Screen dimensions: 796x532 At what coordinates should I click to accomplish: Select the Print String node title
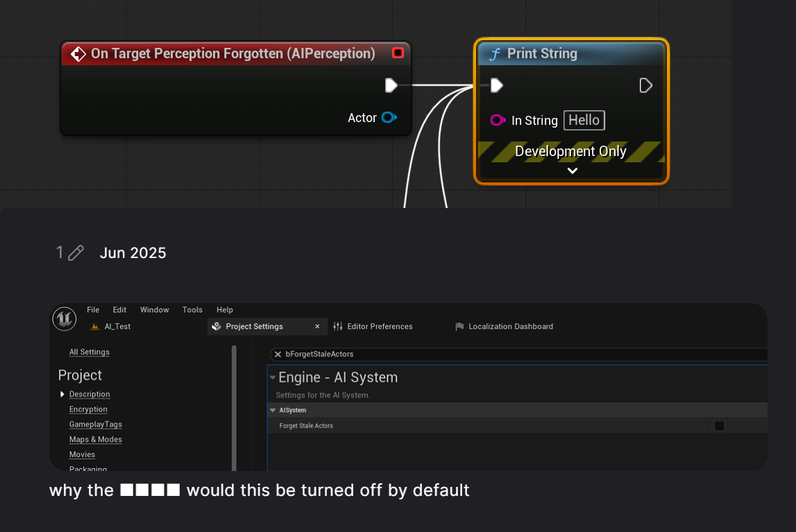[542, 54]
